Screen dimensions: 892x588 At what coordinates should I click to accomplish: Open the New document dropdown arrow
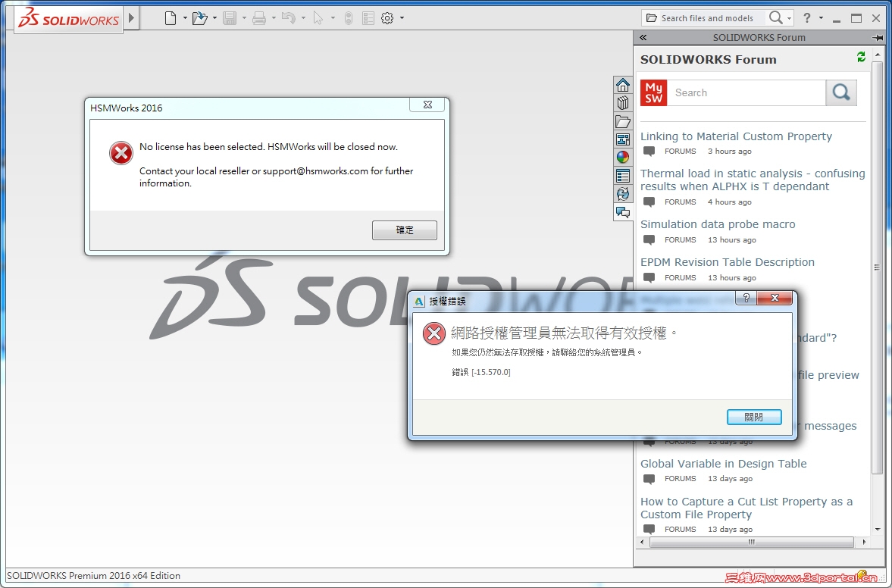(185, 18)
